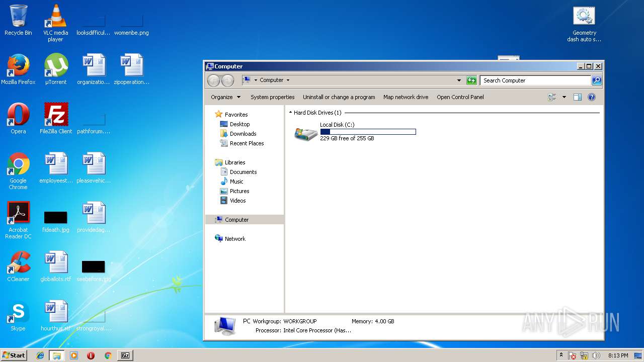Click the change view icon button
Image resolution: width=644 pixels, height=362 pixels.
(552, 97)
